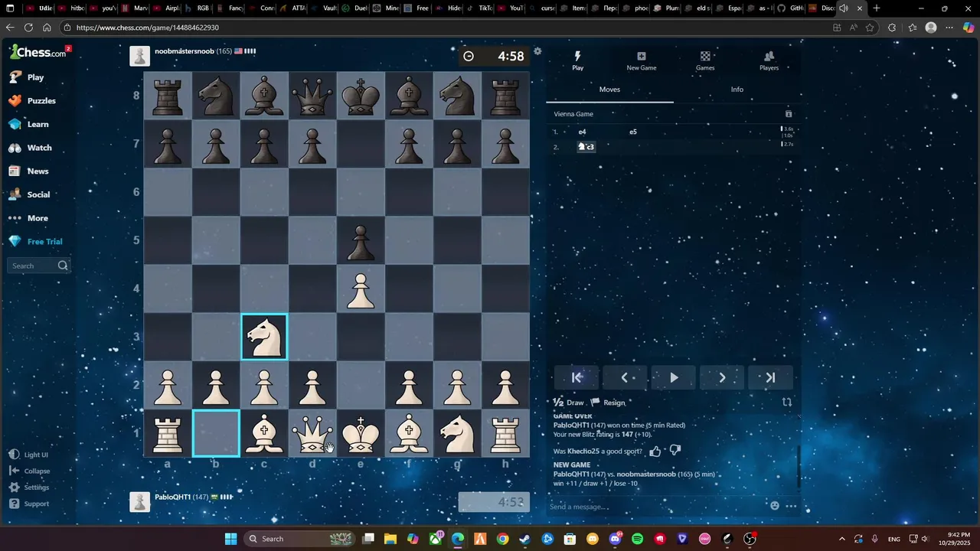Switch to the Moves tab
Image resolution: width=980 pixels, height=551 pixels.
pos(609,90)
